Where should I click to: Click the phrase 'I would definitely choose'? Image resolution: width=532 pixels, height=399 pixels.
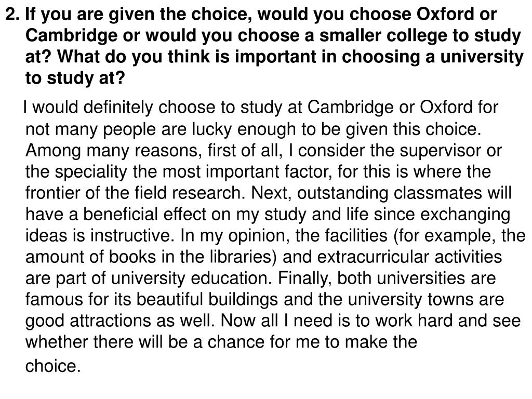(118, 108)
